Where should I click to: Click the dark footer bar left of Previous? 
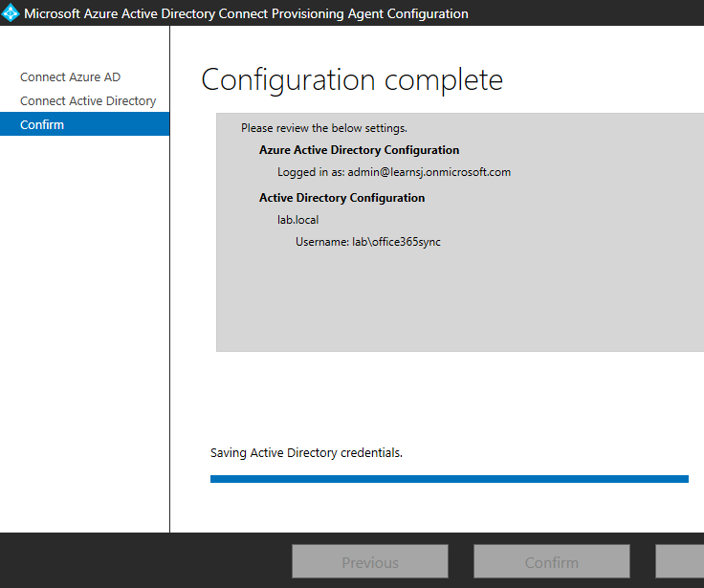tap(143, 561)
